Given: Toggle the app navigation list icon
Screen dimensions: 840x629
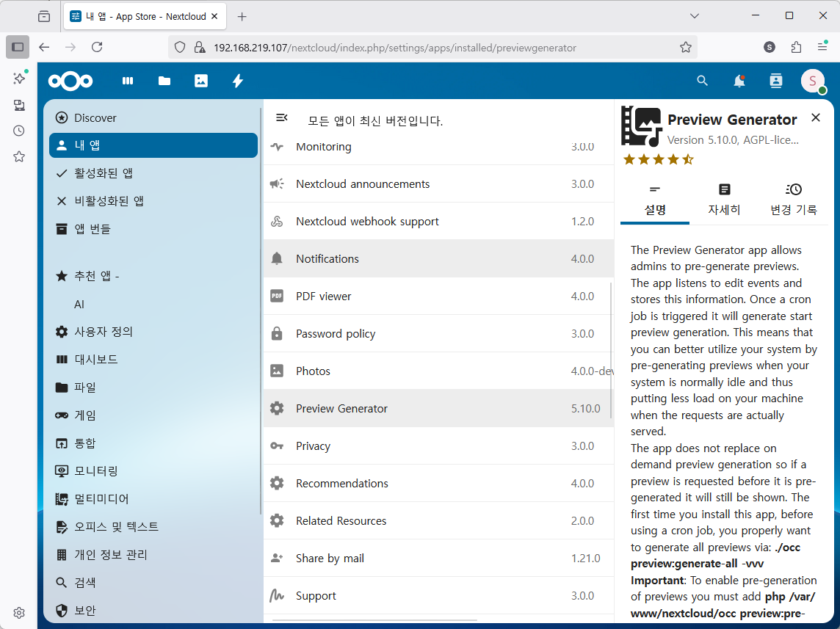Looking at the screenshot, I should coord(282,117).
